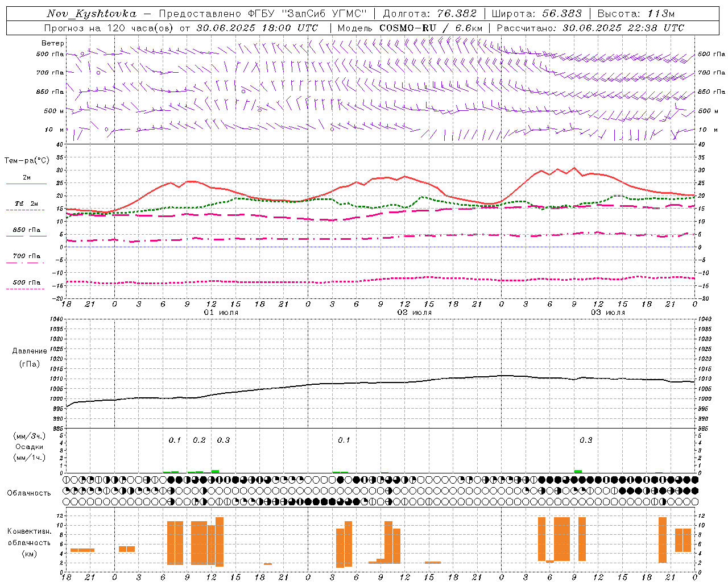Click the 700 гПа temperature legend entry
Screen dimensions: 728x582
tap(27, 256)
